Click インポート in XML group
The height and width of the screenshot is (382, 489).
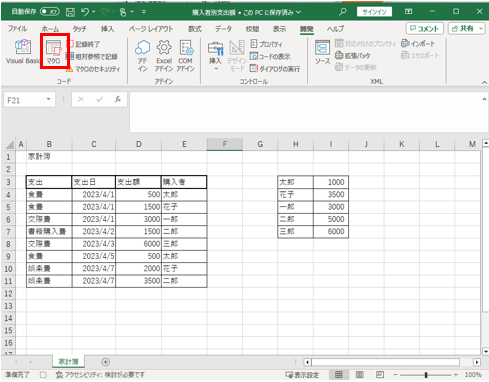[x=418, y=44]
